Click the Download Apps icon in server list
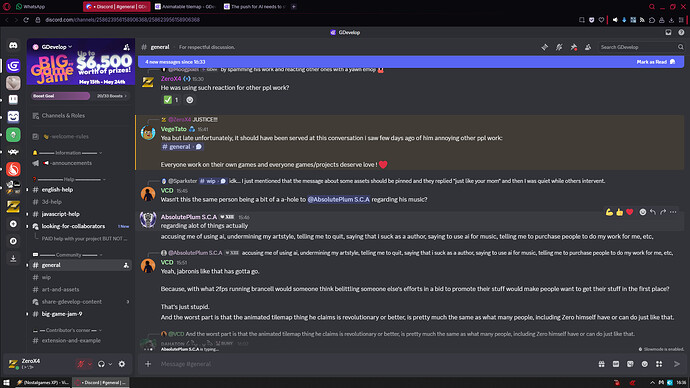The width and height of the screenshot is (690, 388). click(x=13, y=258)
